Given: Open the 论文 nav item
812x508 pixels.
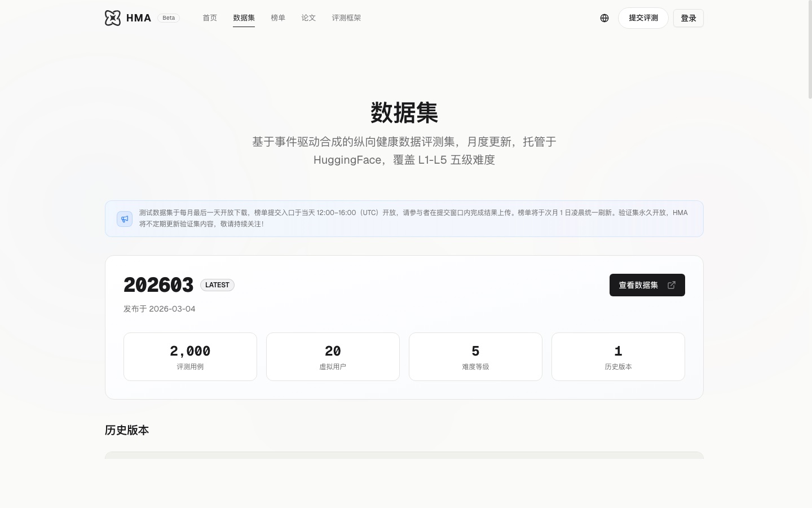Looking at the screenshot, I should (x=308, y=18).
